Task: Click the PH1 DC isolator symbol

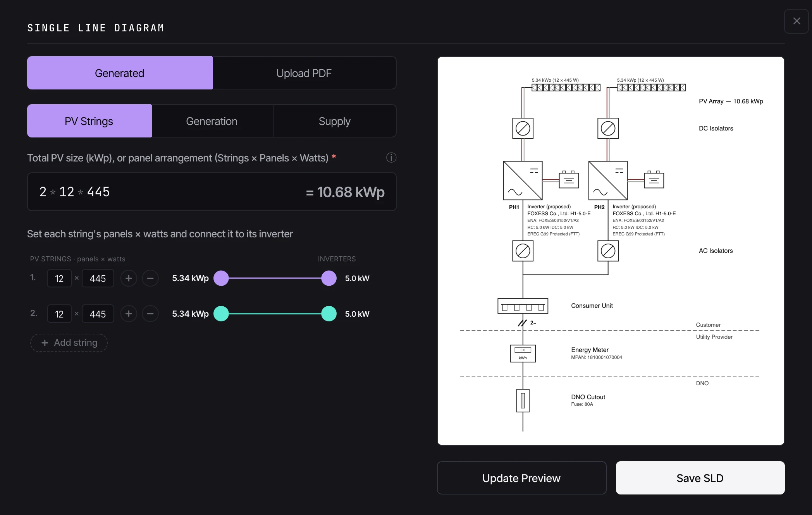Action: coord(523,128)
